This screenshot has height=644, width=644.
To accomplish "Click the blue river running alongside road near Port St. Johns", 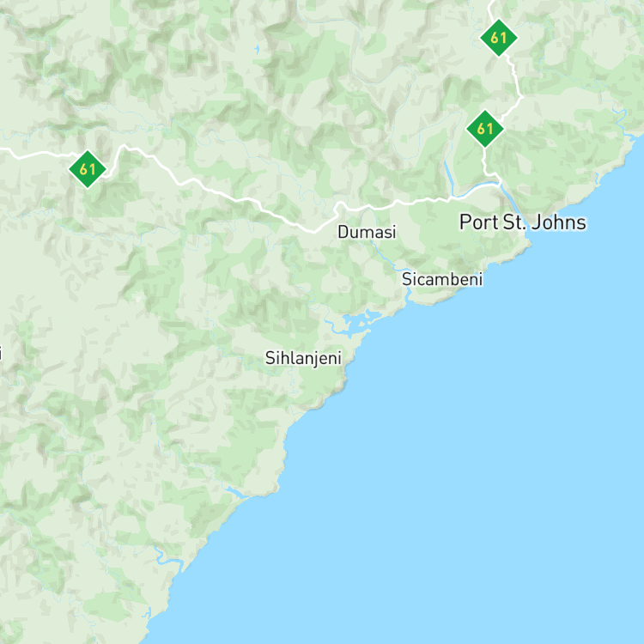I will 477,188.
